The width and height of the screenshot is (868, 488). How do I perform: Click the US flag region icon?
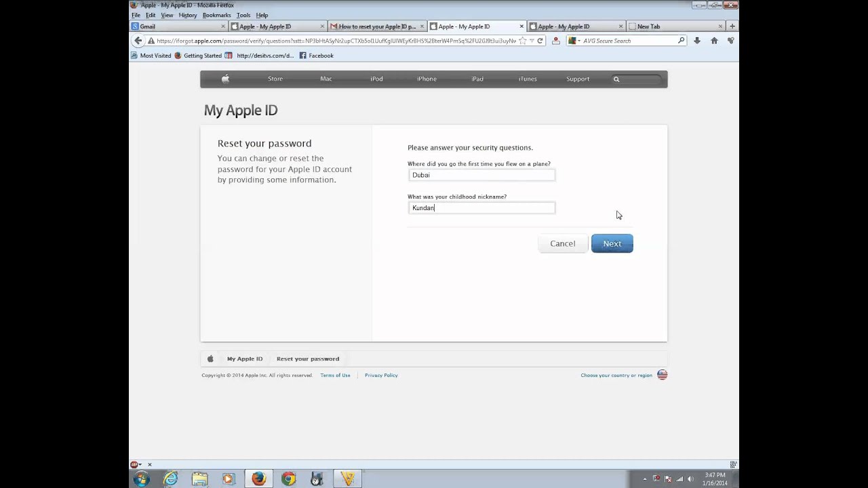pos(662,375)
